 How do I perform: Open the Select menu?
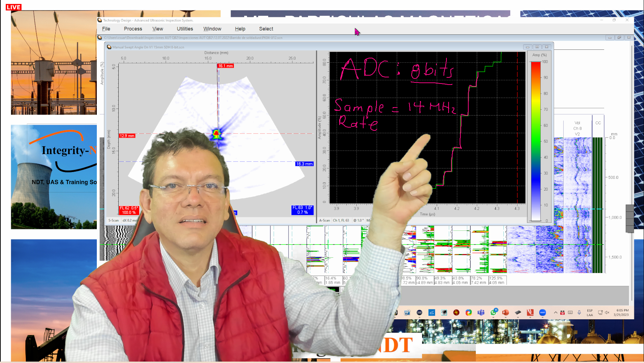[x=266, y=29]
